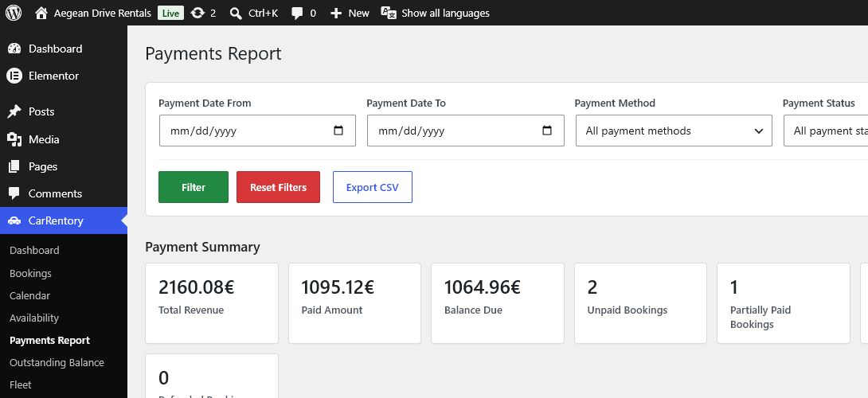This screenshot has width=868, height=398.
Task: Click the Payment Date To input field
Action: point(466,131)
